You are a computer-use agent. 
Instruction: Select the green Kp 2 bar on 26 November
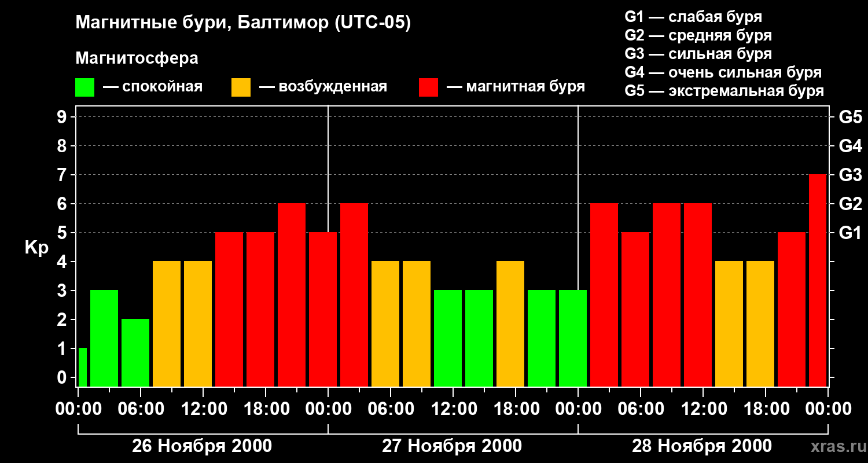[135, 352]
